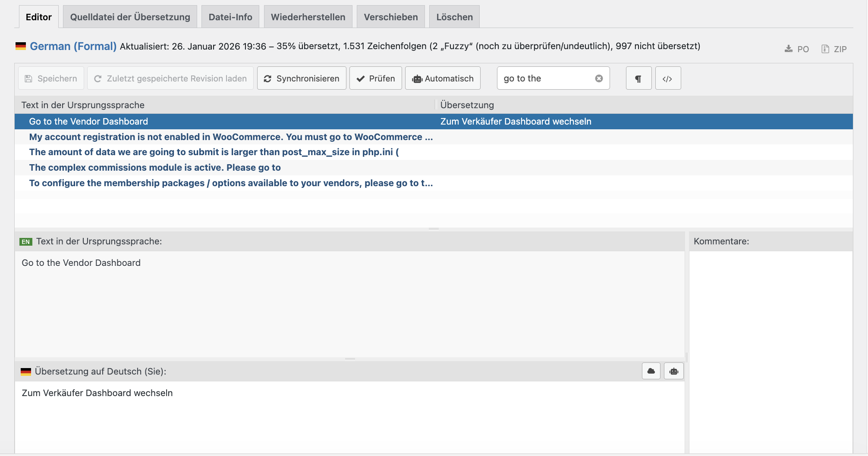The image size is (868, 456).
Task: Start Automatisch translation
Action: tap(443, 78)
